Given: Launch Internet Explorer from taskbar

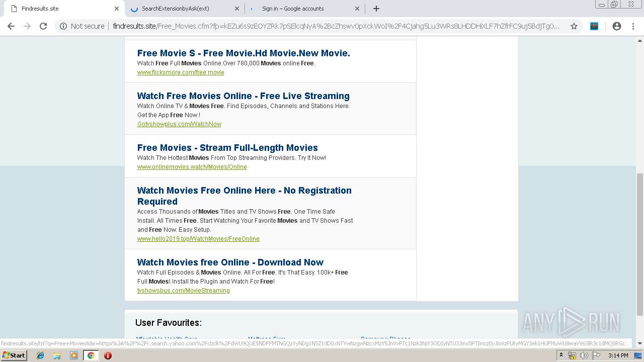Looking at the screenshot, I should click(x=40, y=355).
